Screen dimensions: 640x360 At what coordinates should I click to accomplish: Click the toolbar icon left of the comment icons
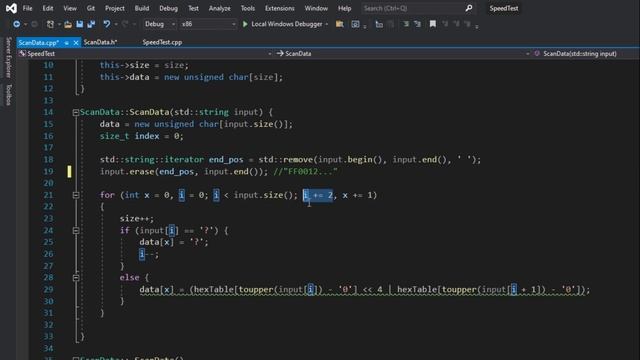[379, 24]
